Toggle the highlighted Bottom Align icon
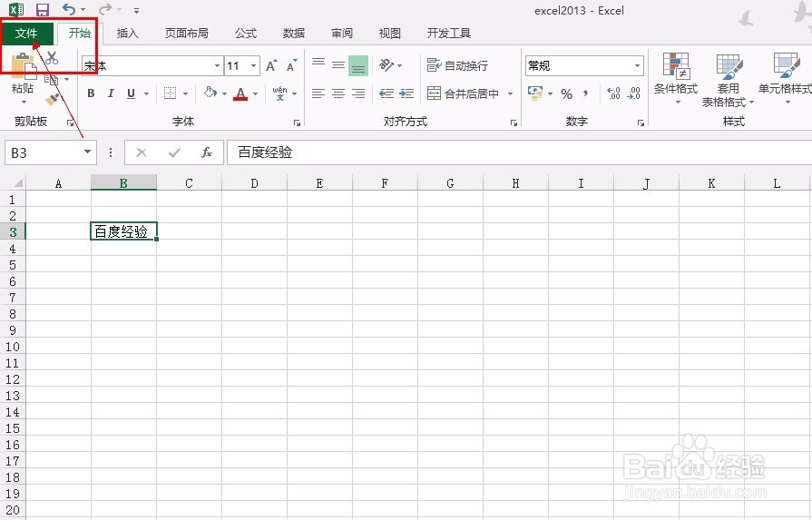The width and height of the screenshot is (812, 520). click(358, 65)
